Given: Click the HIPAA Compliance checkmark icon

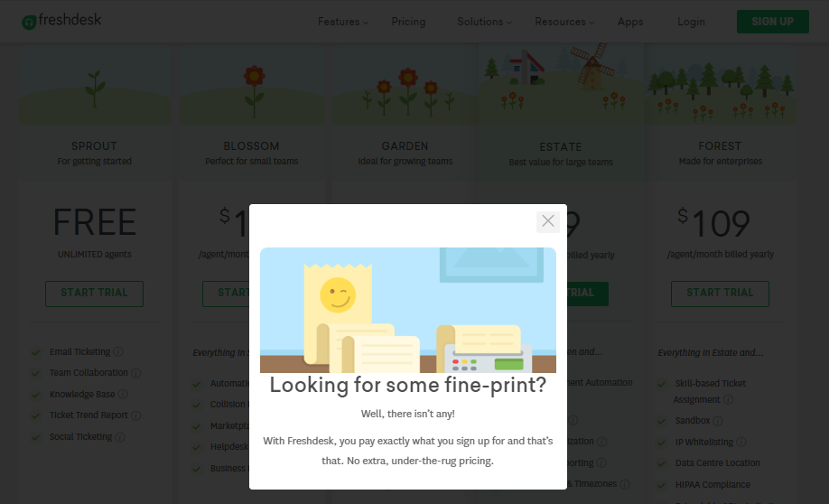Looking at the screenshot, I should pyautogui.click(x=661, y=485).
